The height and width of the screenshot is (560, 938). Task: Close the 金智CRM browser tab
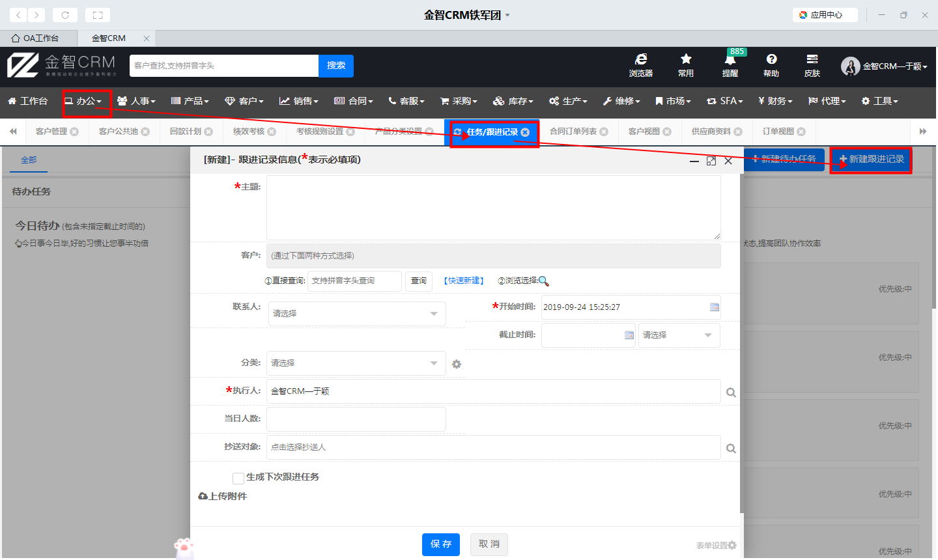coord(147,38)
